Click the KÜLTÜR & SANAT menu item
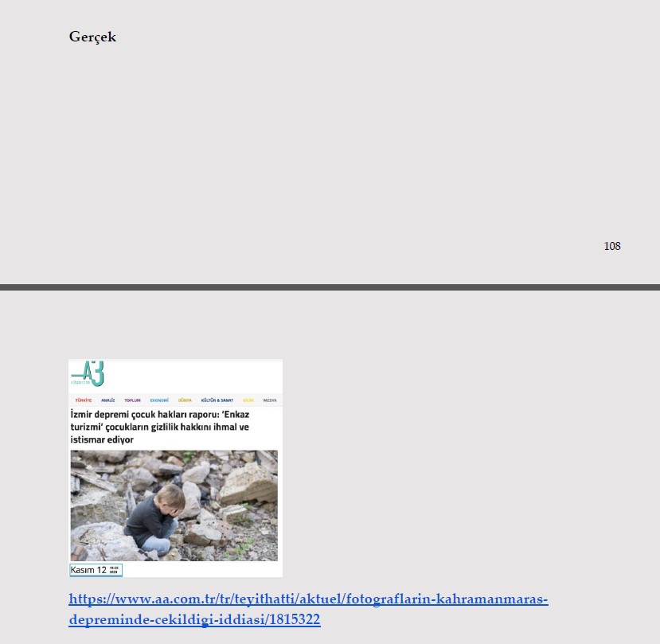 click(217, 400)
